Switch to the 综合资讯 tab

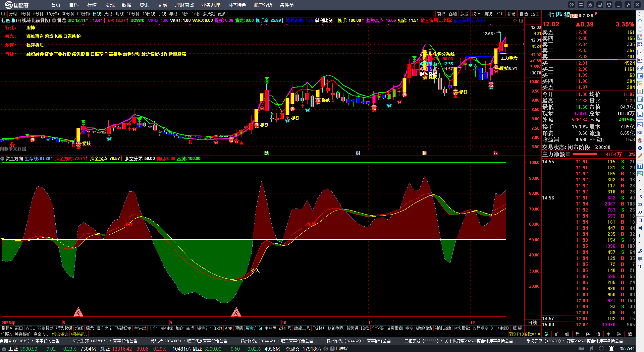(60, 334)
